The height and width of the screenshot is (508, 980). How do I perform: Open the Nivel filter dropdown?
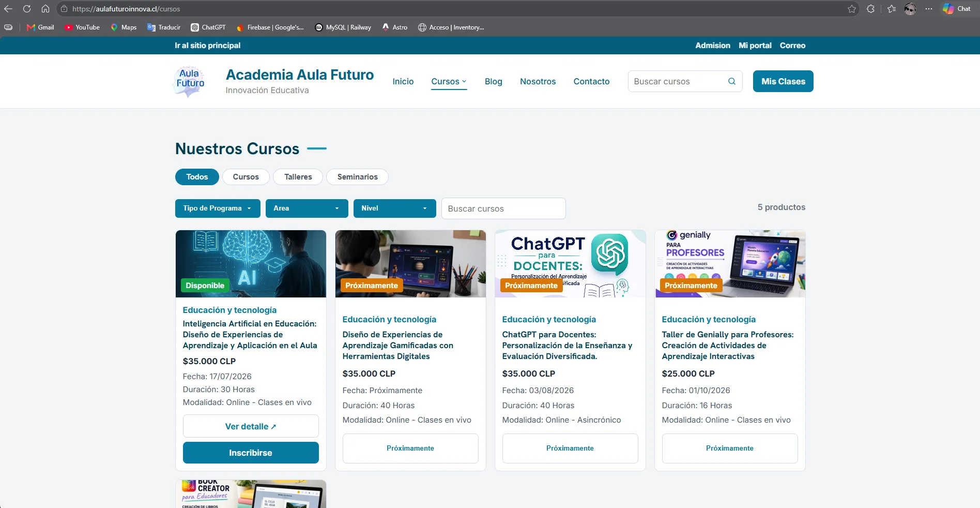(x=395, y=208)
